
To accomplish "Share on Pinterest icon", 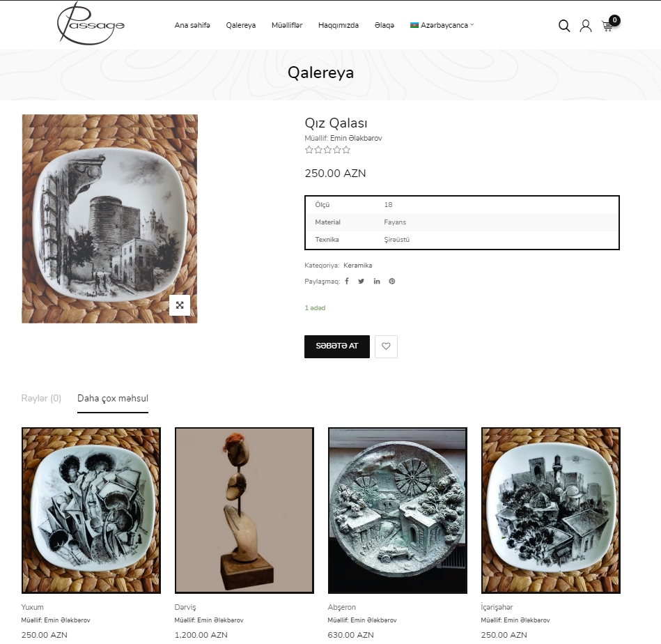I will tap(392, 282).
